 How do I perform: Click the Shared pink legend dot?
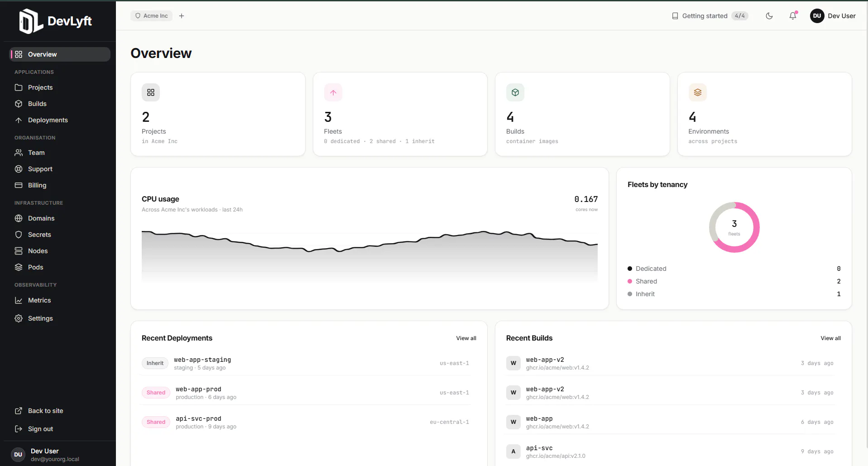click(630, 281)
